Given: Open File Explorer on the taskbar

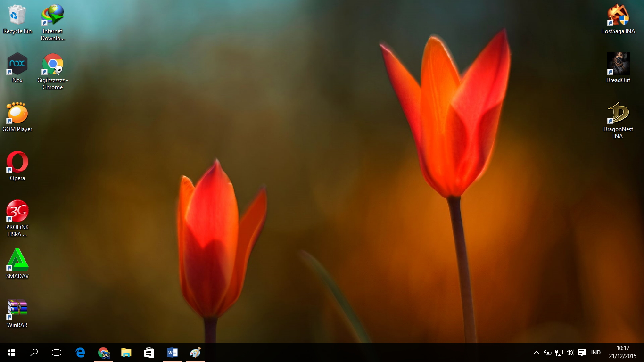Looking at the screenshot, I should pyautogui.click(x=126, y=352).
